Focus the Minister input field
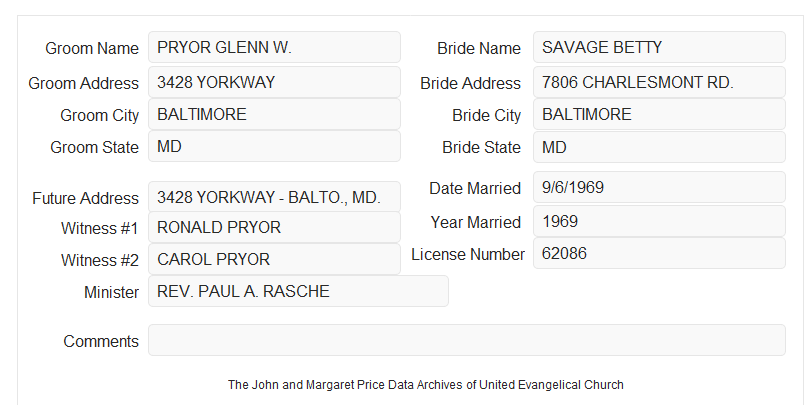The image size is (805, 405). [x=298, y=291]
